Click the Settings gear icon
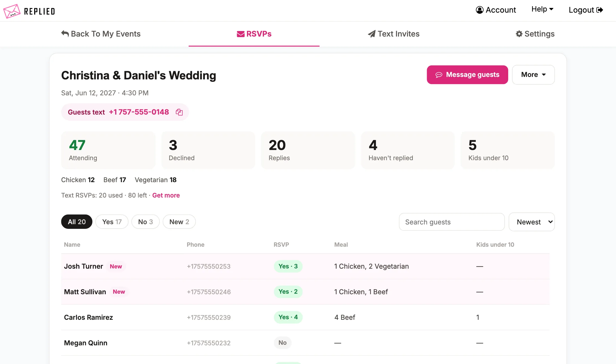Viewport: 616px width, 364px height. tap(519, 34)
